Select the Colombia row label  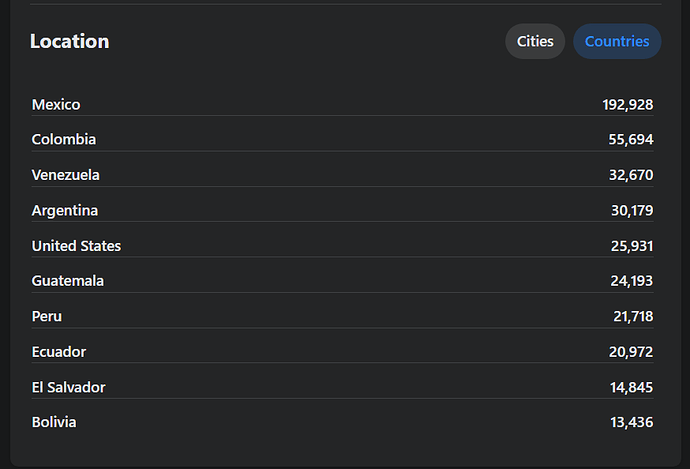[64, 139]
